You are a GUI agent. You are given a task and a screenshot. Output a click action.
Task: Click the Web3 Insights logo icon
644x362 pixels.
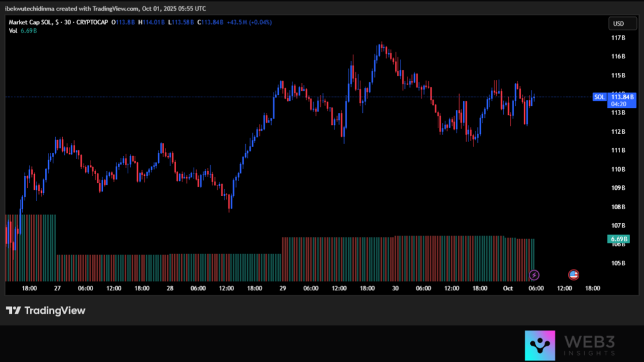[540, 346]
